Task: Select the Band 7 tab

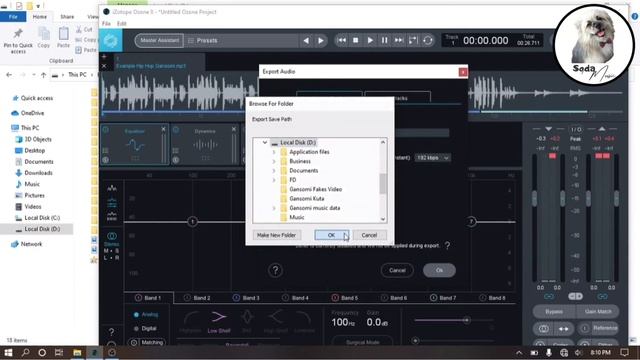Action: coord(444,298)
